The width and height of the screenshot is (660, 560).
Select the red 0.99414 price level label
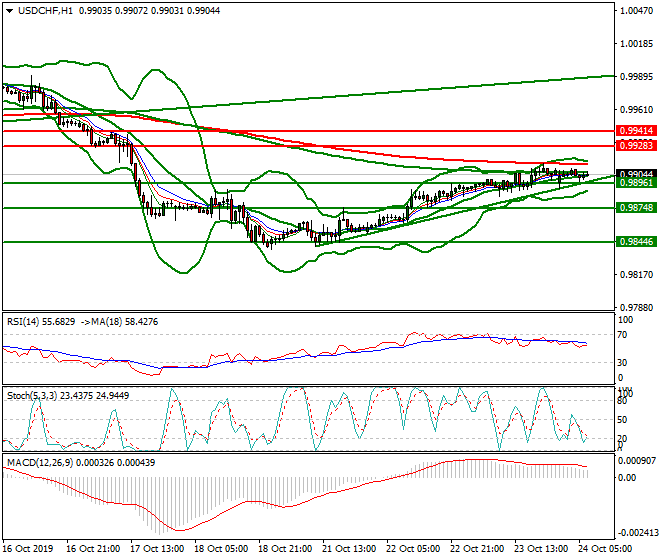pyautogui.click(x=636, y=131)
